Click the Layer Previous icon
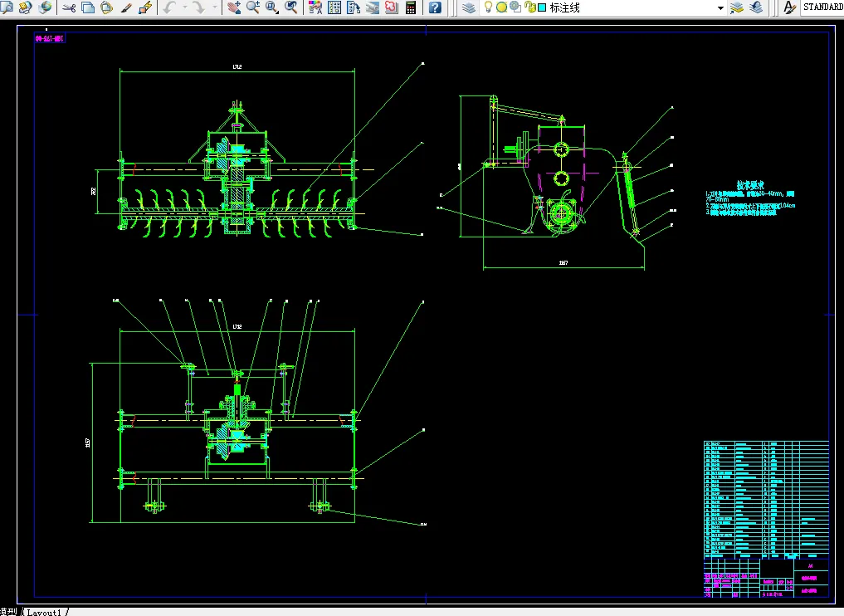844x616 pixels. [x=756, y=7]
